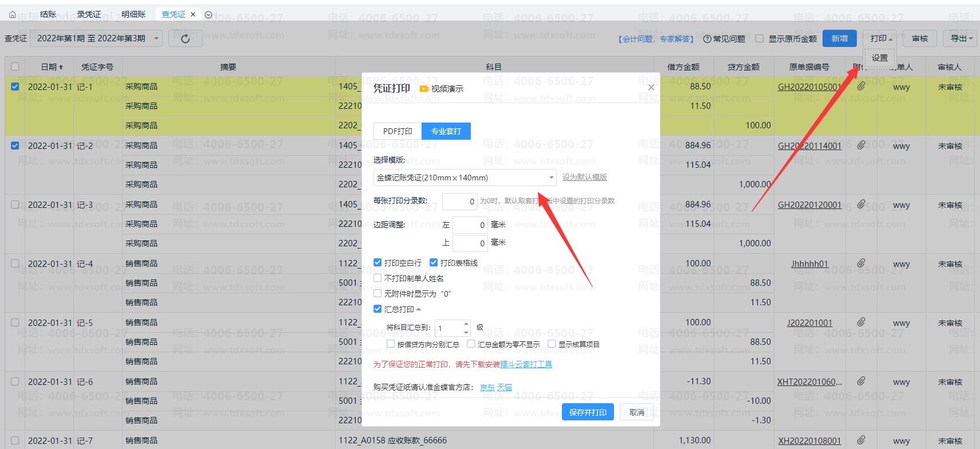Switch to the PDF打印 tab
The width and height of the screenshot is (980, 449).
(397, 131)
